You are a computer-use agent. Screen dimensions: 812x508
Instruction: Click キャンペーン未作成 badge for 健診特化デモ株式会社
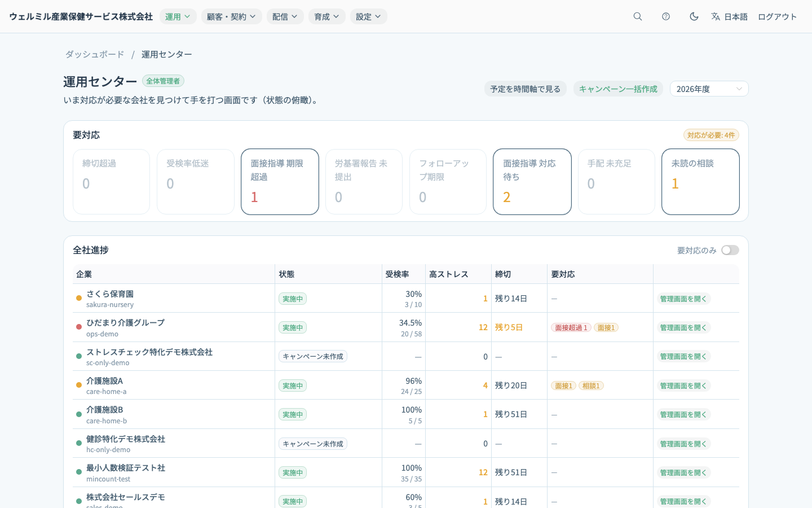pos(313,444)
